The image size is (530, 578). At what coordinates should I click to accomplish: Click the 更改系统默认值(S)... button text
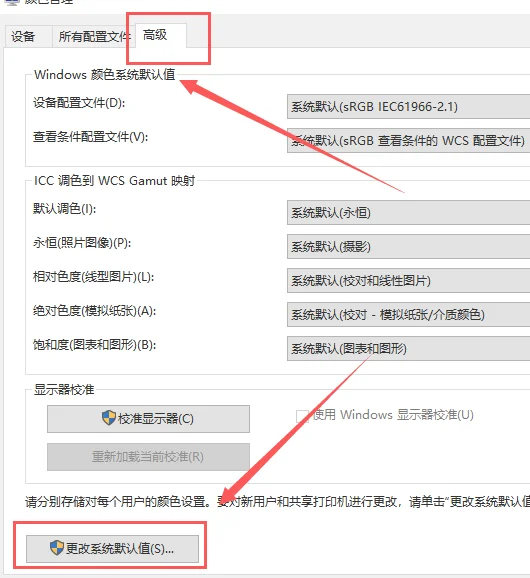pos(120,549)
